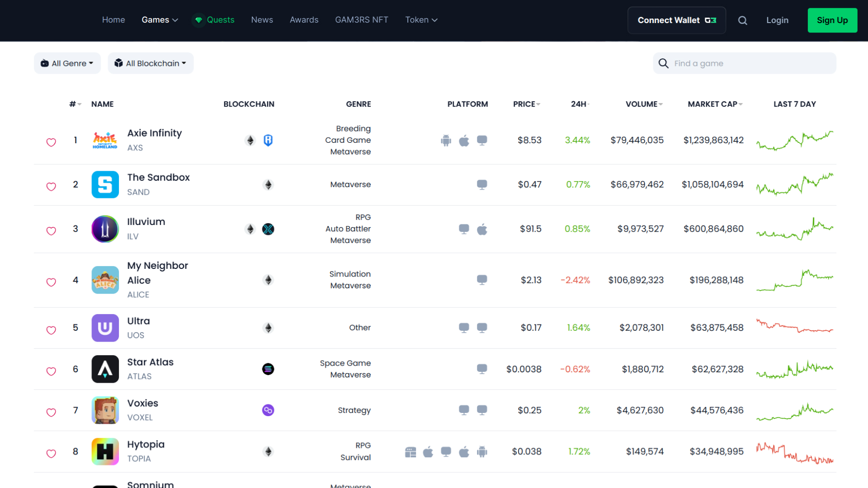Click the Find a game search field
Viewport: 868px width, 488px height.
[745, 63]
